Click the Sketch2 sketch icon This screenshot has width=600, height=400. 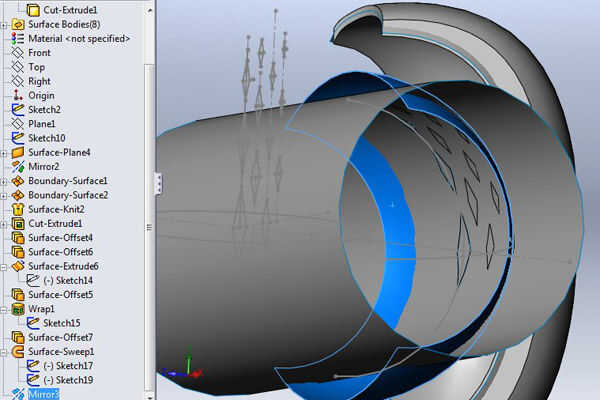tap(18, 109)
